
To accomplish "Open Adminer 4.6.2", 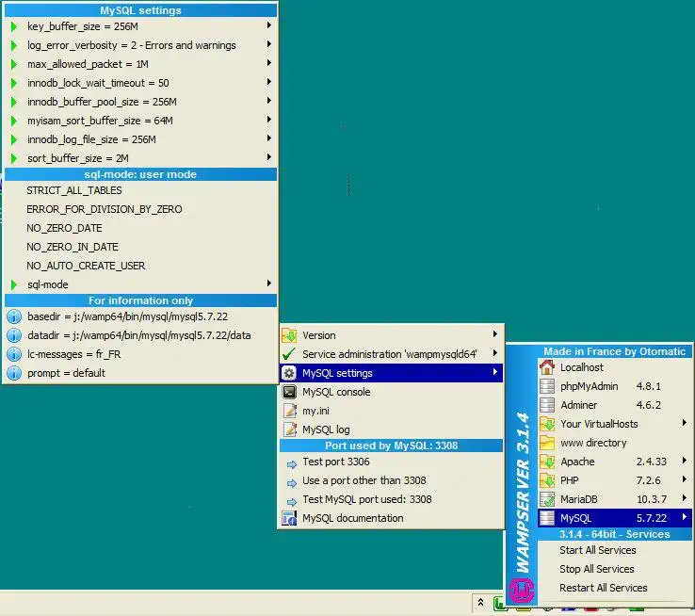I will click(614, 405).
